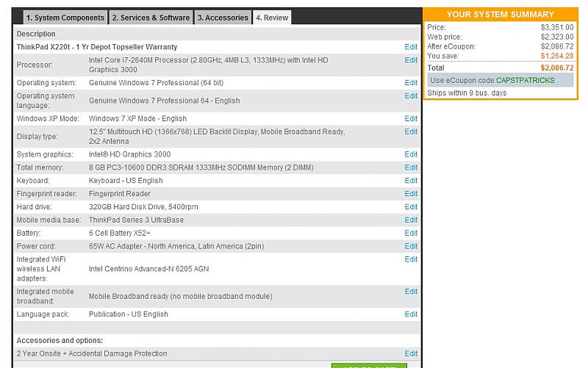
Task: Edit the Operating system language
Action: [411, 96]
